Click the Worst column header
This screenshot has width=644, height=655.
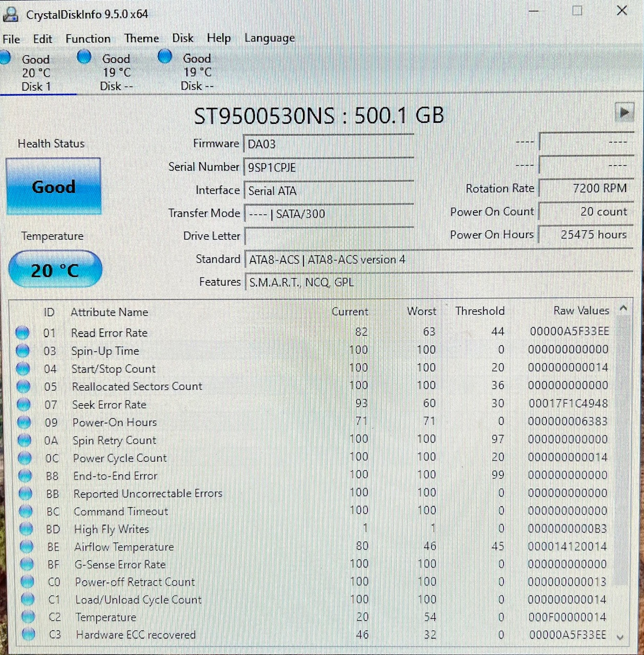click(x=421, y=311)
